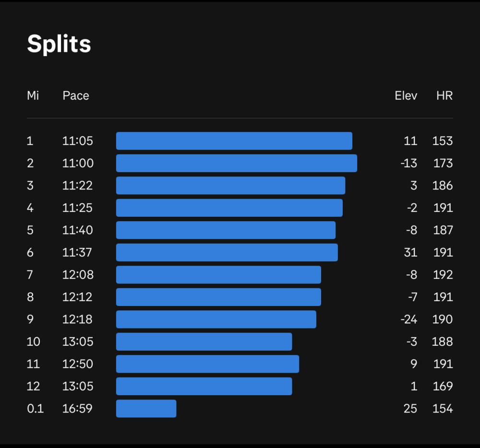Select the longest bar at 11:00 pace

pos(236,163)
